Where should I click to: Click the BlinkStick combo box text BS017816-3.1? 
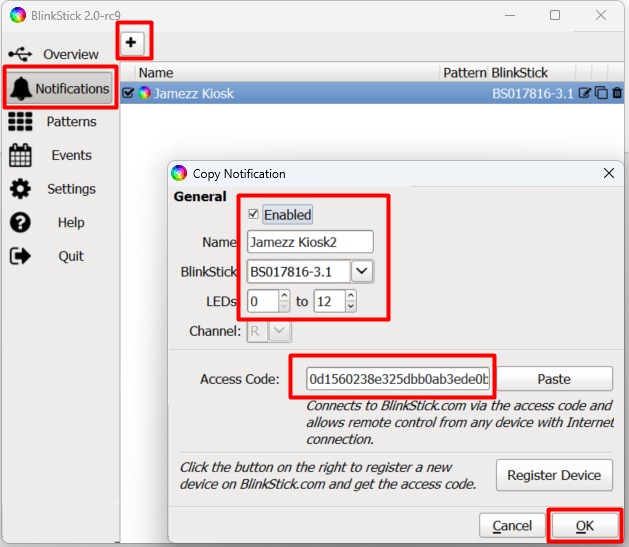click(298, 272)
